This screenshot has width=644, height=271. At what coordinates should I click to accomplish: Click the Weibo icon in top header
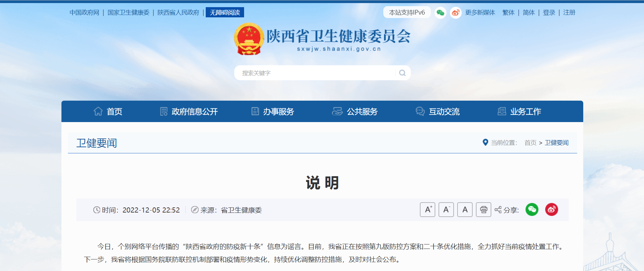[455, 13]
